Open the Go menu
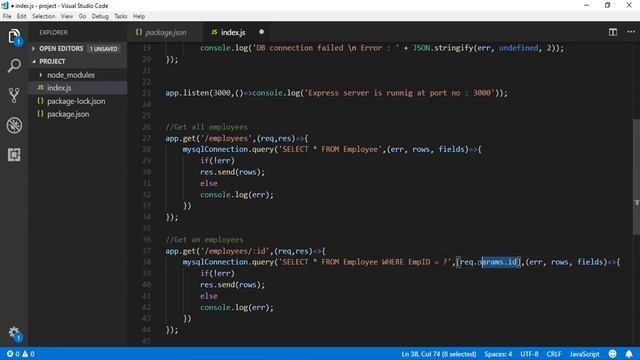640x360 pixels. tap(82, 16)
